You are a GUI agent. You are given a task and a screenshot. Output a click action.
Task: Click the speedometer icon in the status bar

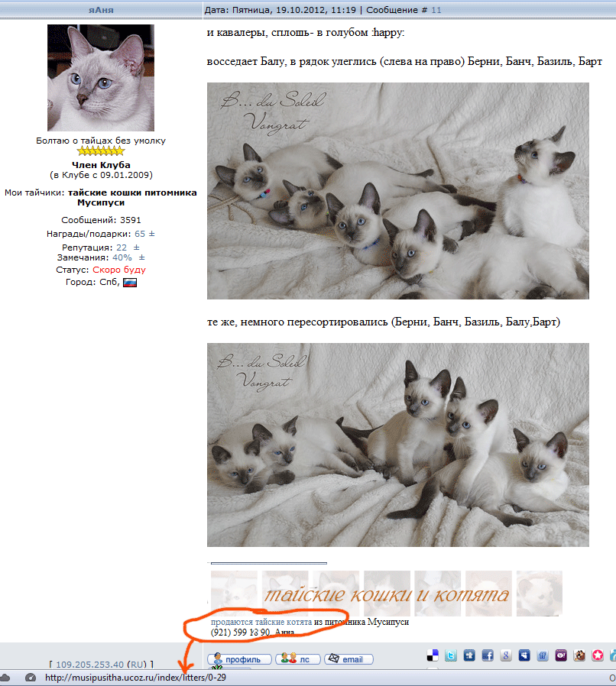pyautogui.click(x=31, y=678)
